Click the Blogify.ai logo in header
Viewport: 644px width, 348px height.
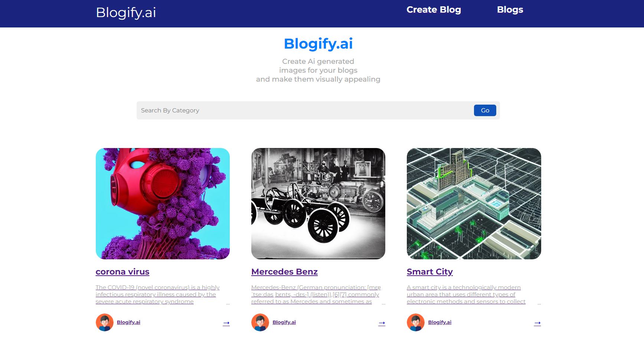(x=126, y=13)
